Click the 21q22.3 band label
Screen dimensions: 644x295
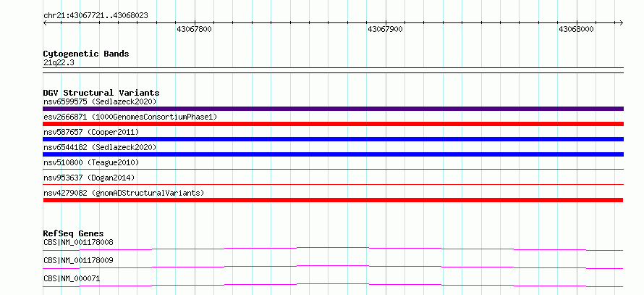(59, 62)
